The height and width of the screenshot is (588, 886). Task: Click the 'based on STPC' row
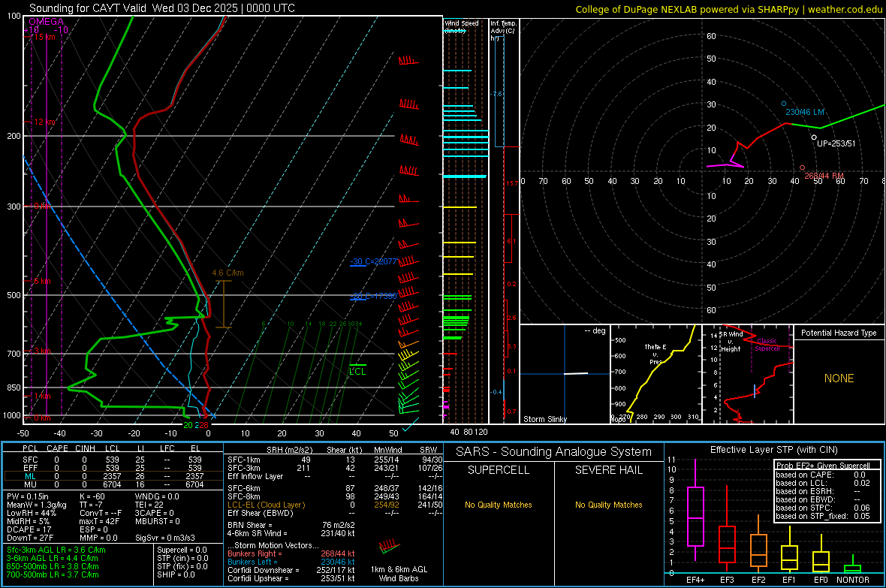click(x=823, y=508)
